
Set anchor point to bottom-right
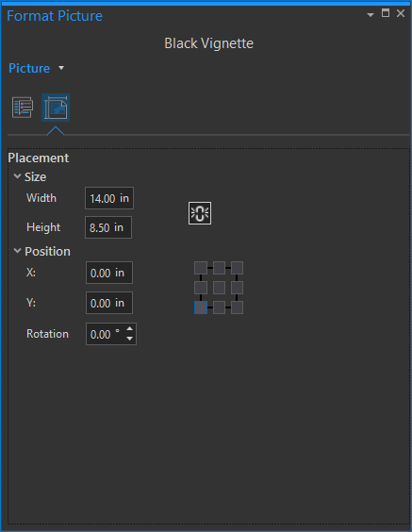click(x=237, y=308)
